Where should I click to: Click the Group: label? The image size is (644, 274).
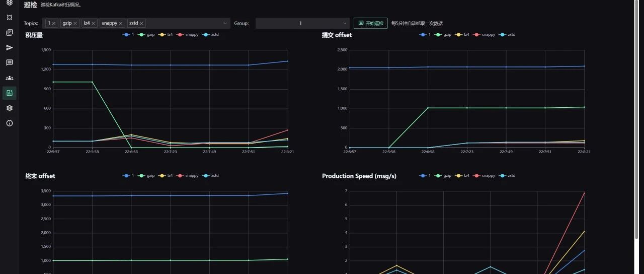[242, 24]
